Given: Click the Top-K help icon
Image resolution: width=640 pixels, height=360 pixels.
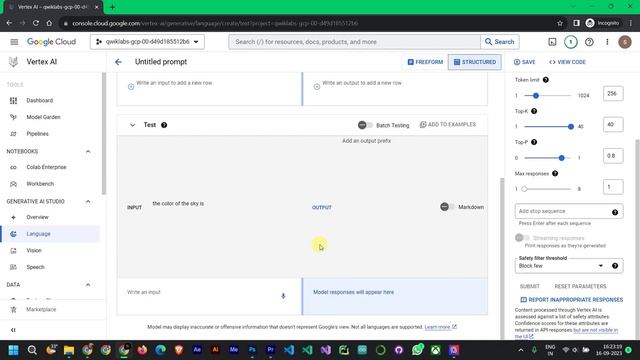Looking at the screenshot, I should tap(534, 111).
